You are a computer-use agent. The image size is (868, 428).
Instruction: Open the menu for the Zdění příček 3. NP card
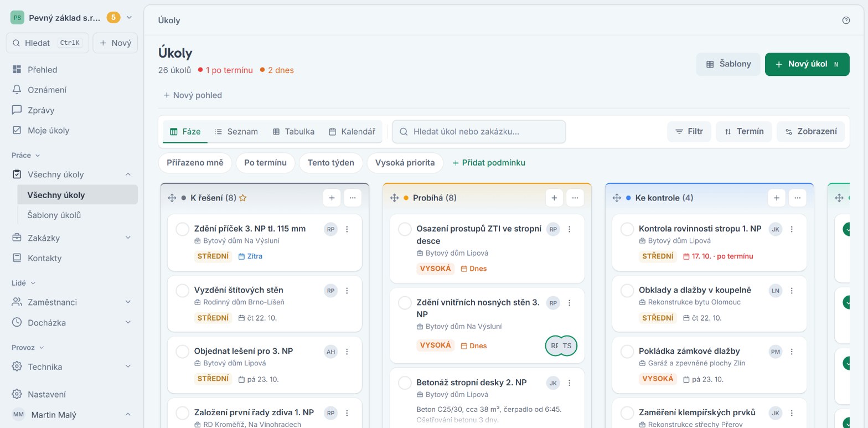tap(347, 229)
